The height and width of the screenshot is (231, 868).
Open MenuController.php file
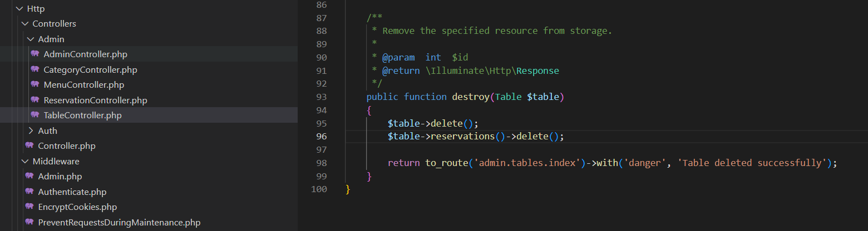83,85
